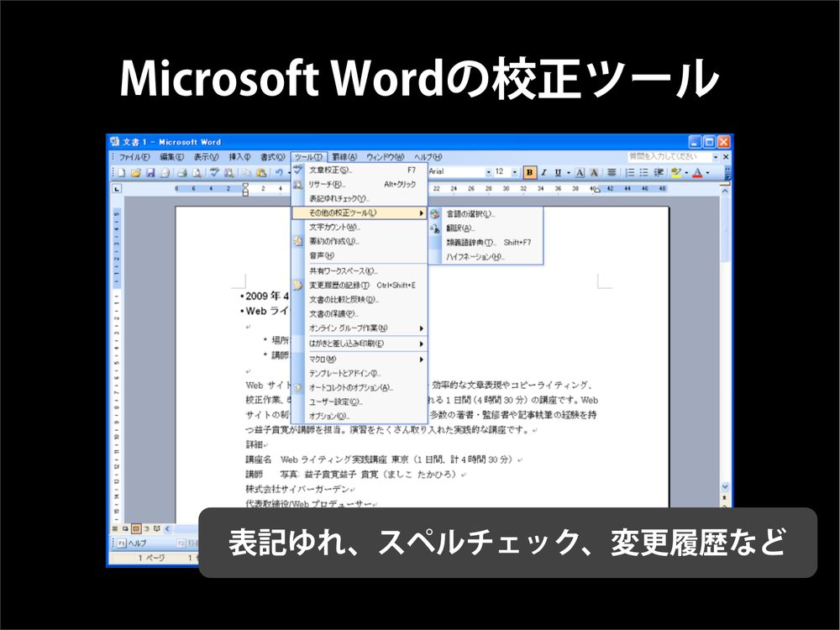
Task: Open the 編集 menu
Action: (171, 157)
